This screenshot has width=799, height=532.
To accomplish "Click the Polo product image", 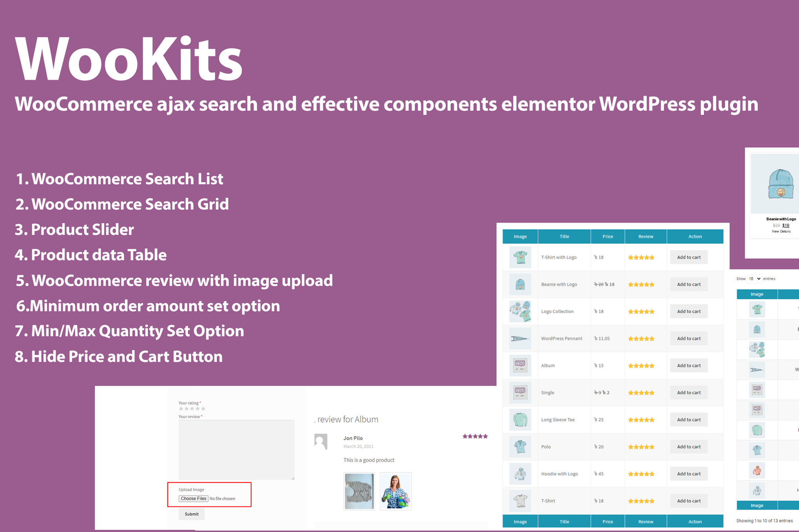I will pyautogui.click(x=520, y=447).
